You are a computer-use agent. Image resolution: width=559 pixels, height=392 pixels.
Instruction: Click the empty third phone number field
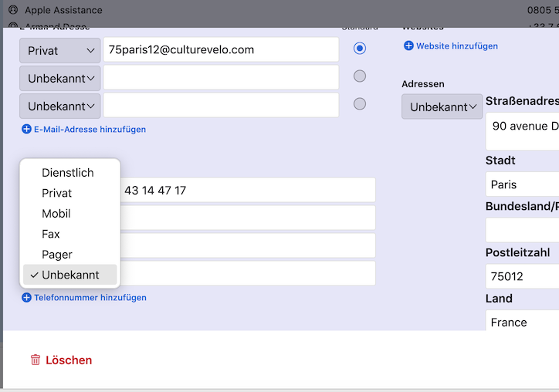[247, 245]
